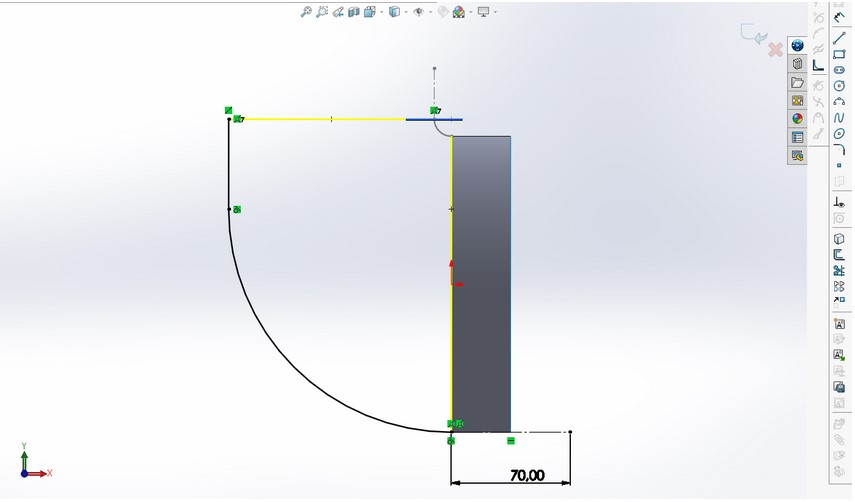Viewport: 855px width, 502px height.
Task: Expand the View Orientation dropdown arrow
Action: point(382,13)
